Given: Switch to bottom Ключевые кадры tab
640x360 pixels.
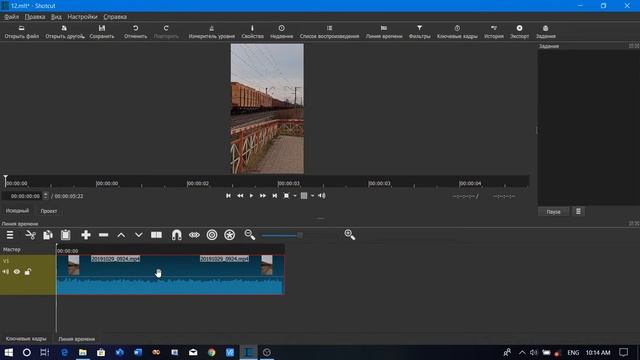Looking at the screenshot, I should 26,339.
